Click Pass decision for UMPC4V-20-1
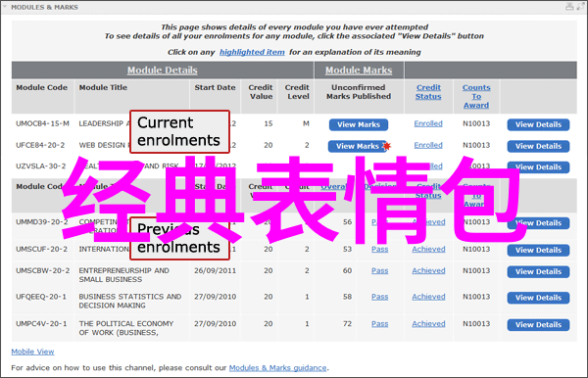 tap(380, 324)
